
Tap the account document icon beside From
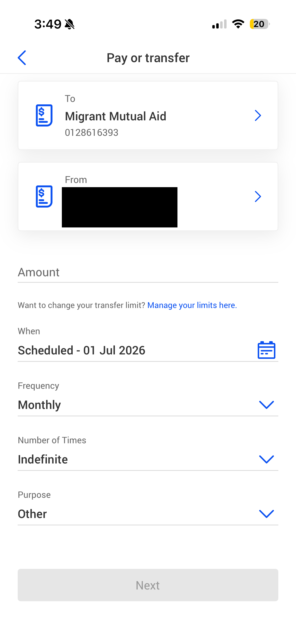click(44, 196)
